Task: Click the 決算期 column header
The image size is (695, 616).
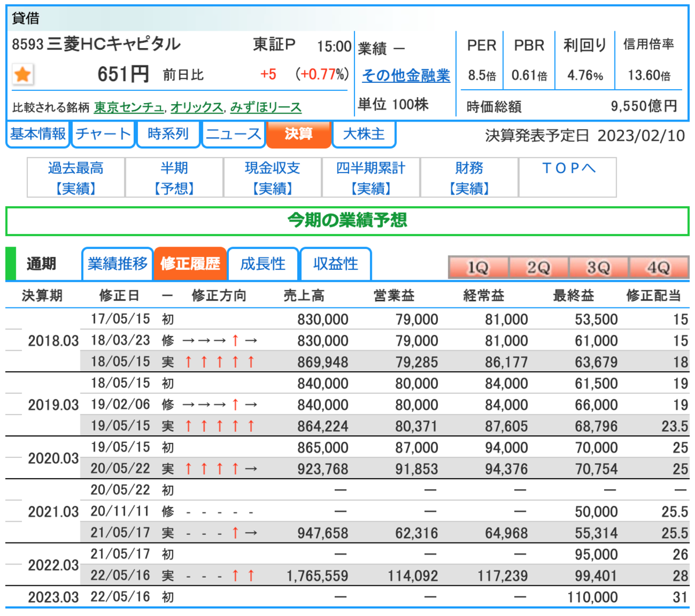Action: [x=42, y=296]
